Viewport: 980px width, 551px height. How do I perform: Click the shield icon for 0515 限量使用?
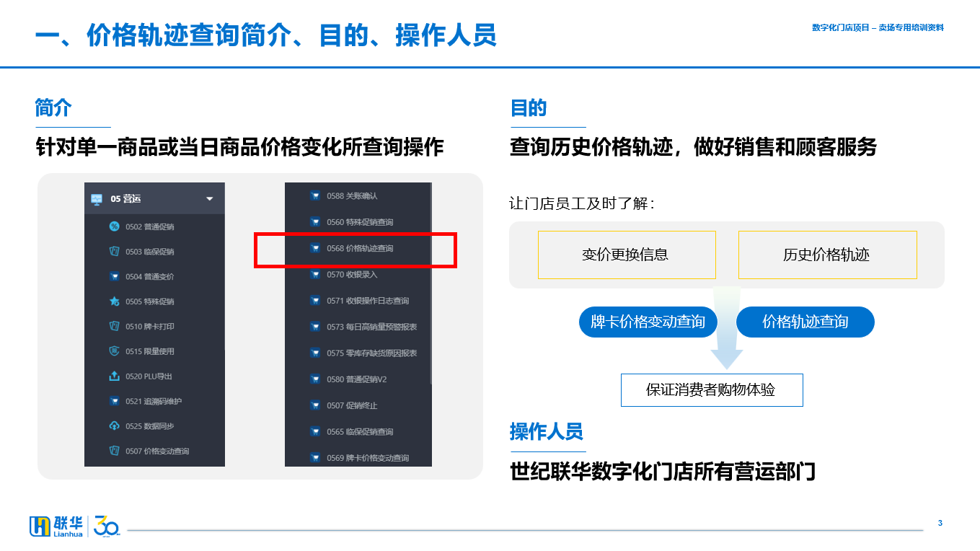pos(114,351)
